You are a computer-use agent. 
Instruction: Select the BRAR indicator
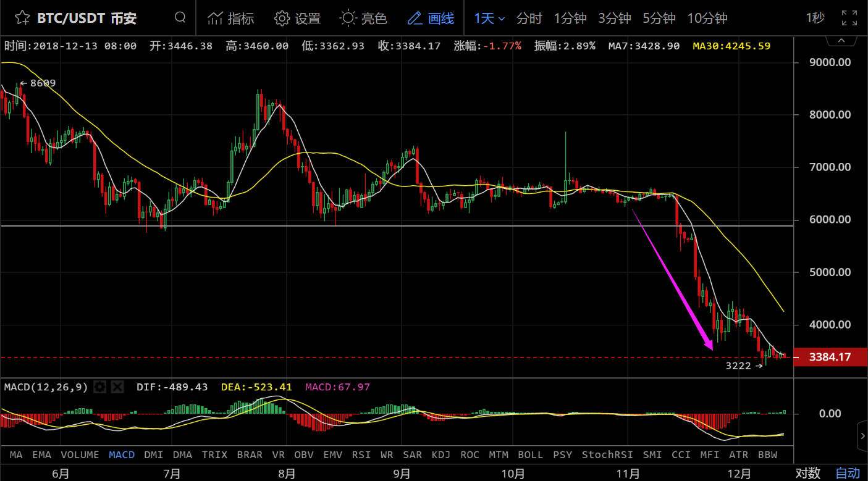(x=250, y=455)
